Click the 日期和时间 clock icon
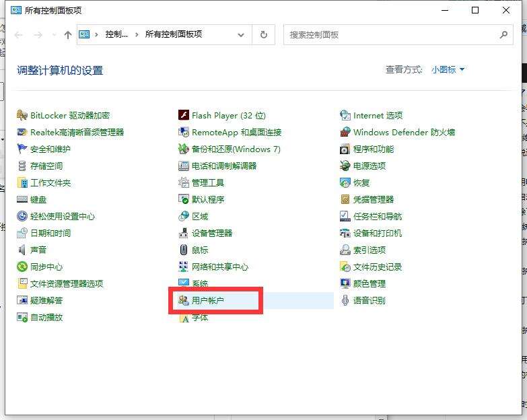Image resolution: width=527 pixels, height=420 pixels. pos(22,233)
